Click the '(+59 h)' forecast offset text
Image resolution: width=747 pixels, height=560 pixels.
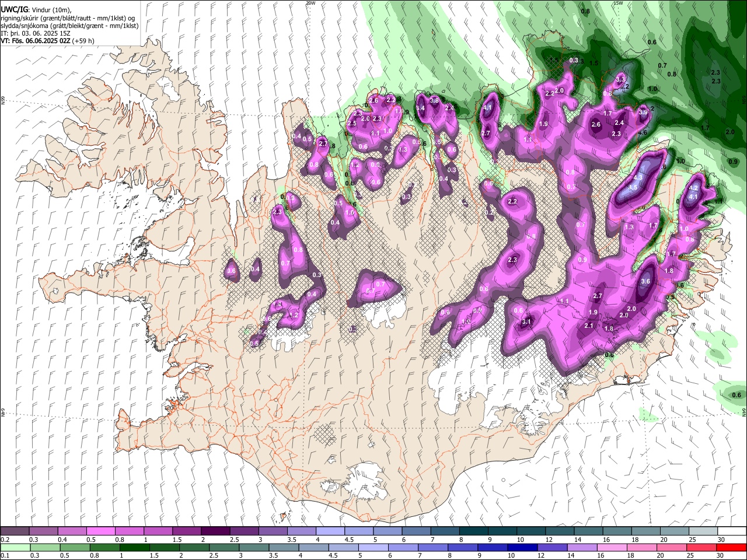click(83, 41)
